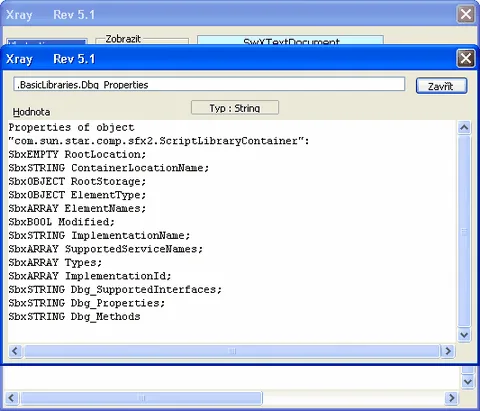The height and width of the screenshot is (411, 480).
Task: Click the Typ : String button
Action: coord(235,108)
